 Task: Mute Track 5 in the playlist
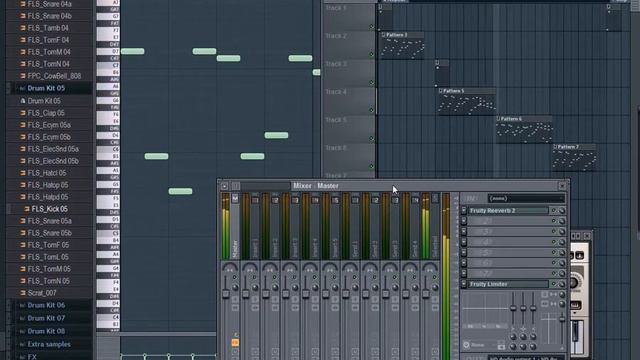[x=371, y=138]
